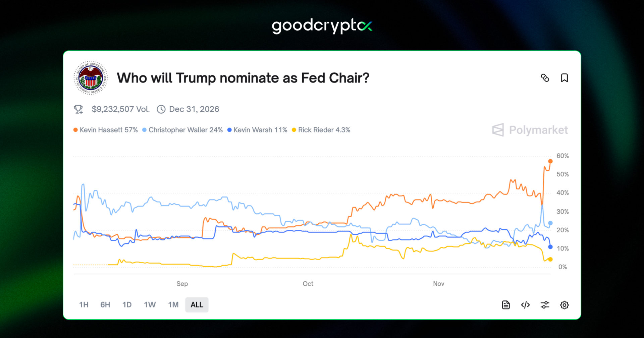Screen dimensions: 644x338
Task: Switch to the 1W timeframe
Action: 150,304
